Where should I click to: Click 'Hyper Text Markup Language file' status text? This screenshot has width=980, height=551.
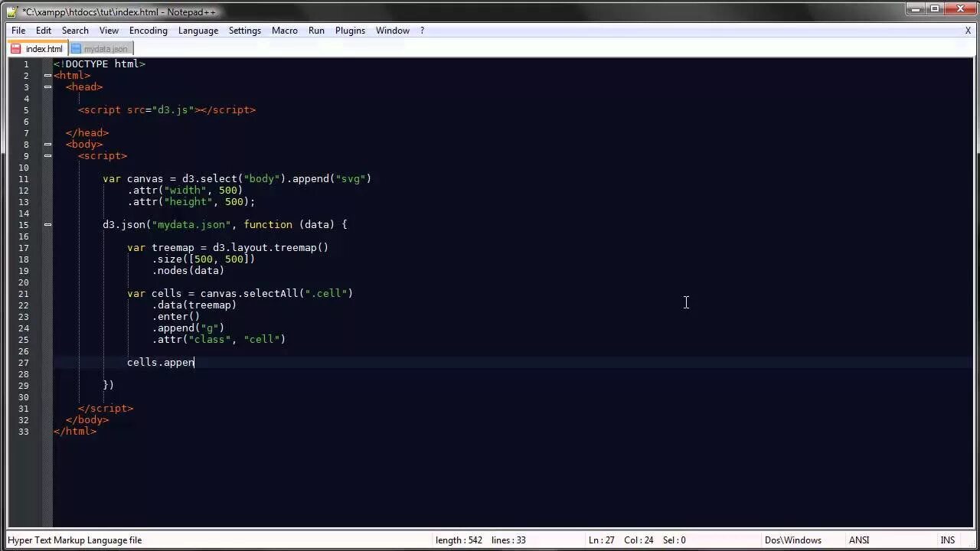click(75, 540)
